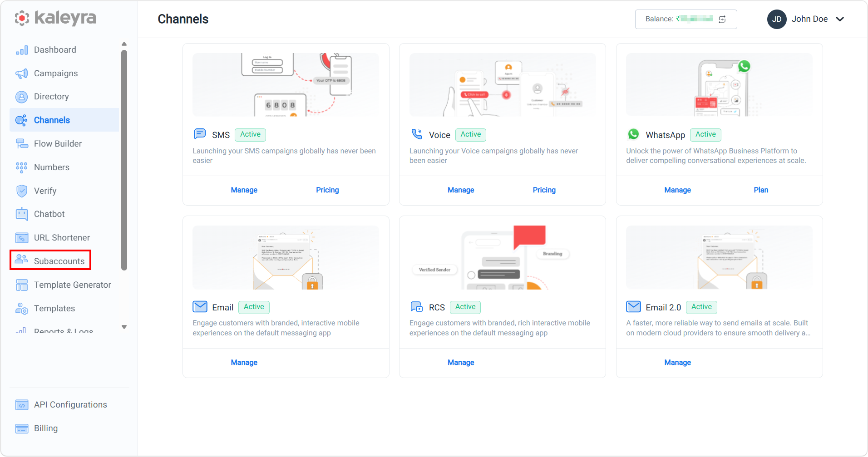This screenshot has width=868, height=457.
Task: Open Pricing for the SMS channel
Action: [327, 190]
